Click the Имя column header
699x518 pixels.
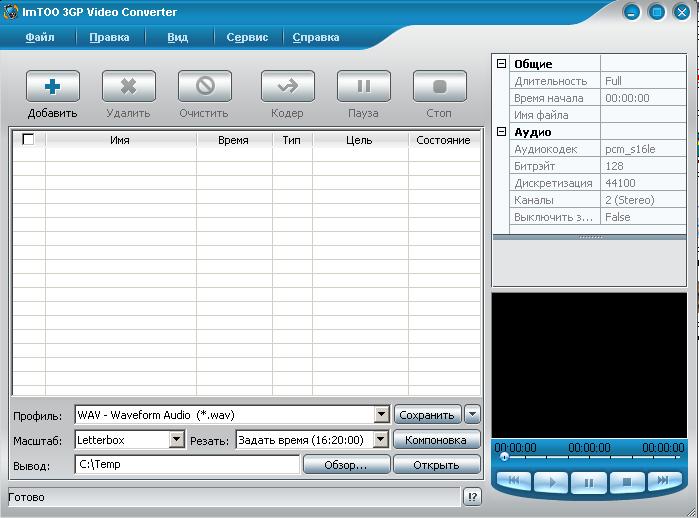tap(120, 140)
